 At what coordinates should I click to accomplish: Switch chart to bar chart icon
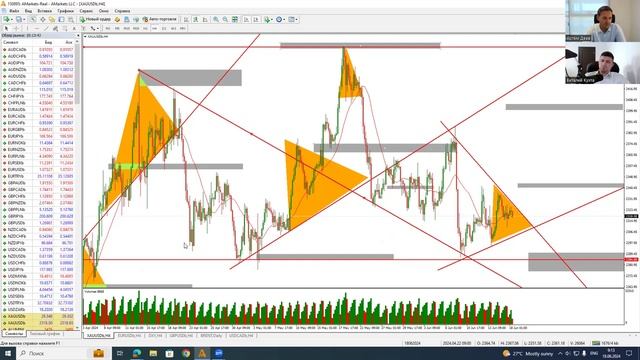click(x=186, y=19)
